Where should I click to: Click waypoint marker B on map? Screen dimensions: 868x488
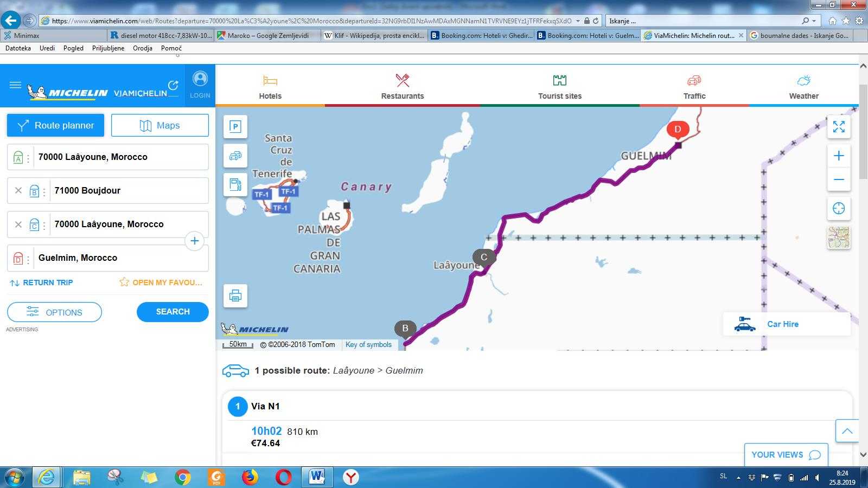[405, 329]
